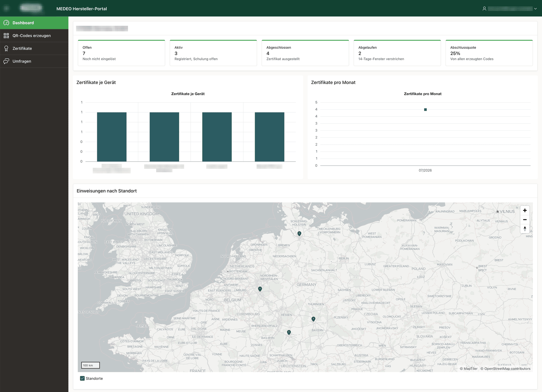Click map pin near Limburg

pyautogui.click(x=260, y=289)
